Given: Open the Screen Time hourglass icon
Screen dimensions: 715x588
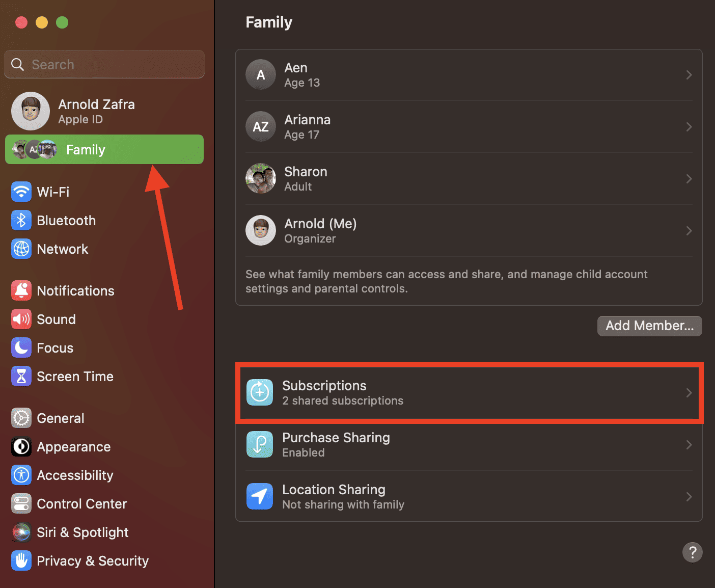Looking at the screenshot, I should click(21, 377).
